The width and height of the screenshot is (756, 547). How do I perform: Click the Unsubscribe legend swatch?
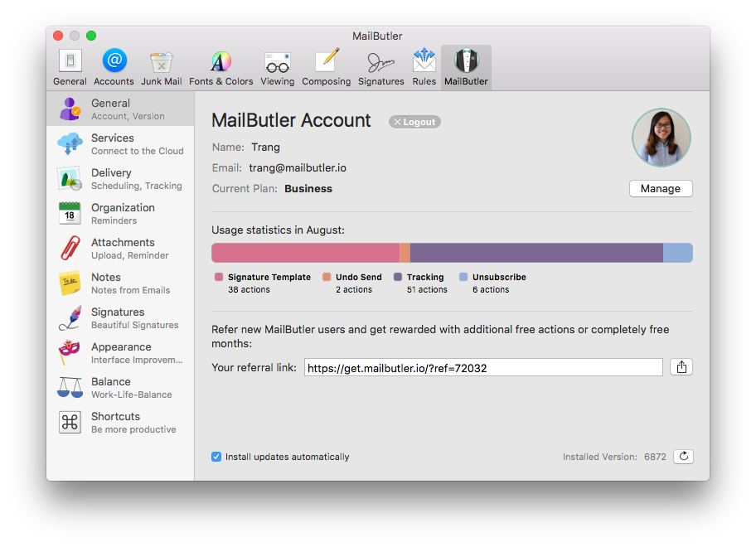click(x=463, y=277)
